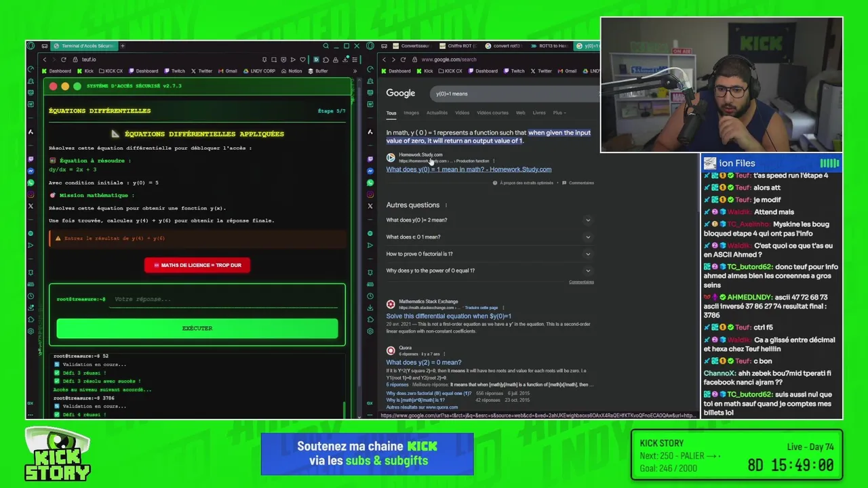Open Notion bookmark in left browser
868x488 pixels.
click(x=291, y=70)
